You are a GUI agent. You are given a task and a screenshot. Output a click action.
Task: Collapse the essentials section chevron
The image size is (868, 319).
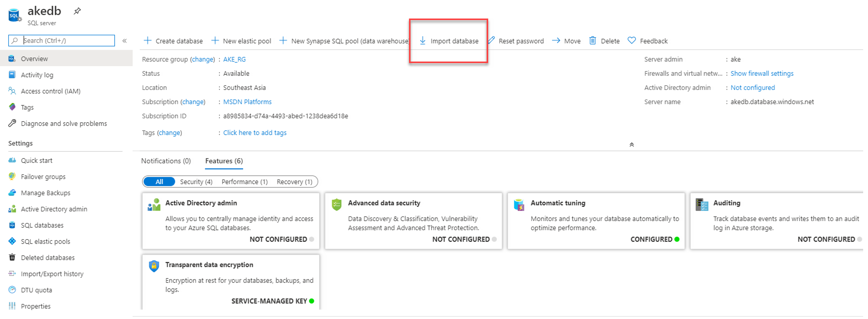(x=632, y=145)
